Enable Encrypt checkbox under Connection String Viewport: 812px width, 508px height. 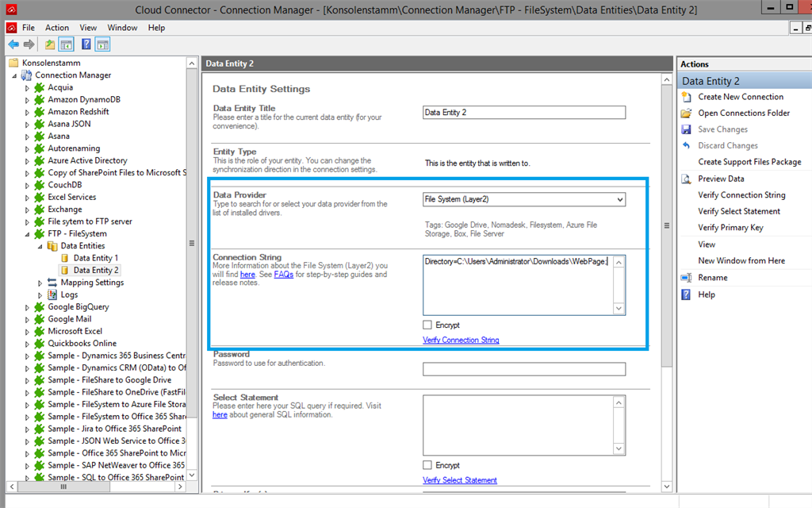coord(427,325)
